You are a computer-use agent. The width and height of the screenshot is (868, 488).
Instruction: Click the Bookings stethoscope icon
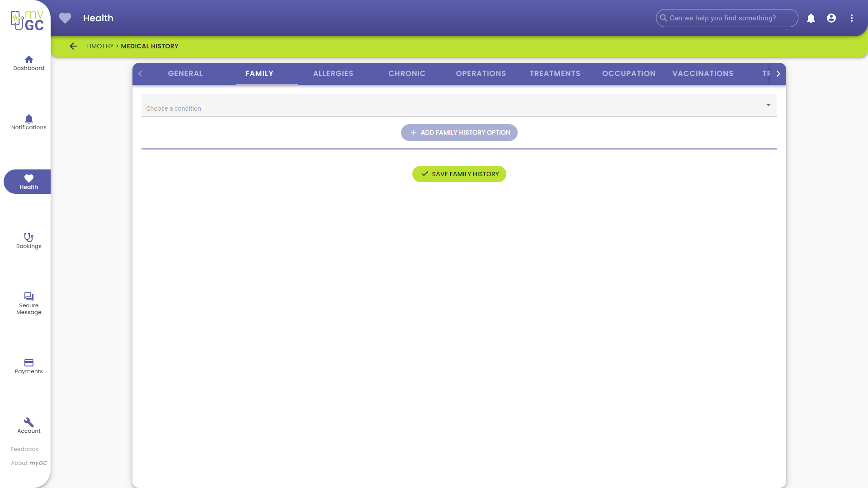click(29, 238)
